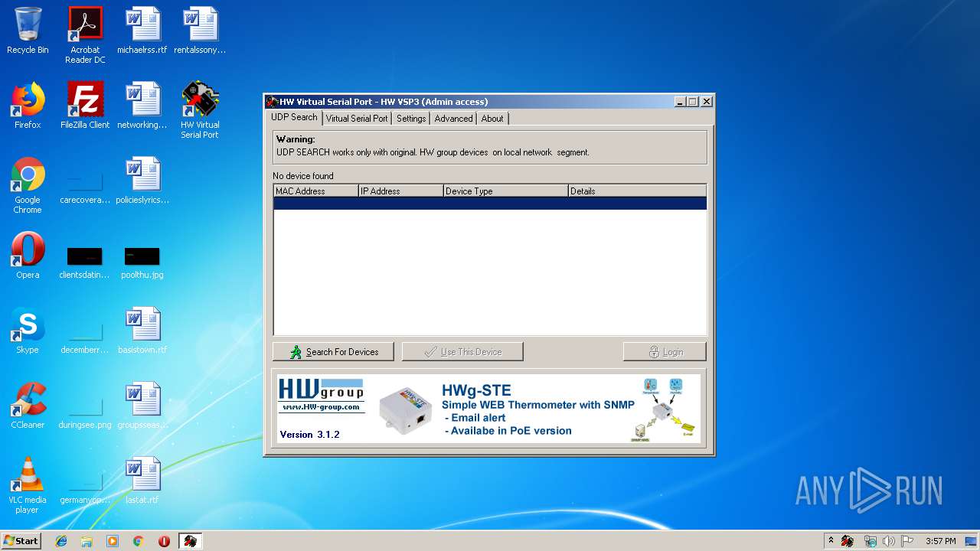The width and height of the screenshot is (980, 551).
Task: Click the HWg-STE advertisement banner
Action: pyautogui.click(x=489, y=408)
